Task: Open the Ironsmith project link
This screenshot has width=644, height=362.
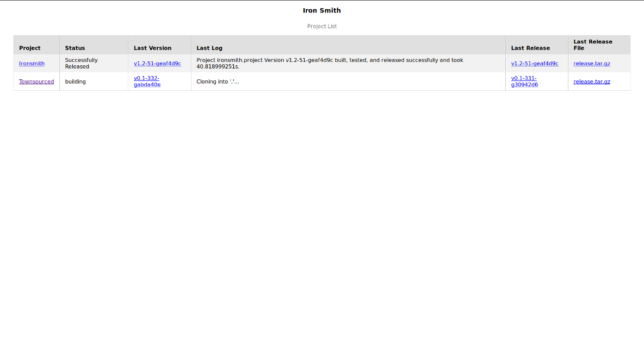Action: pyautogui.click(x=32, y=64)
